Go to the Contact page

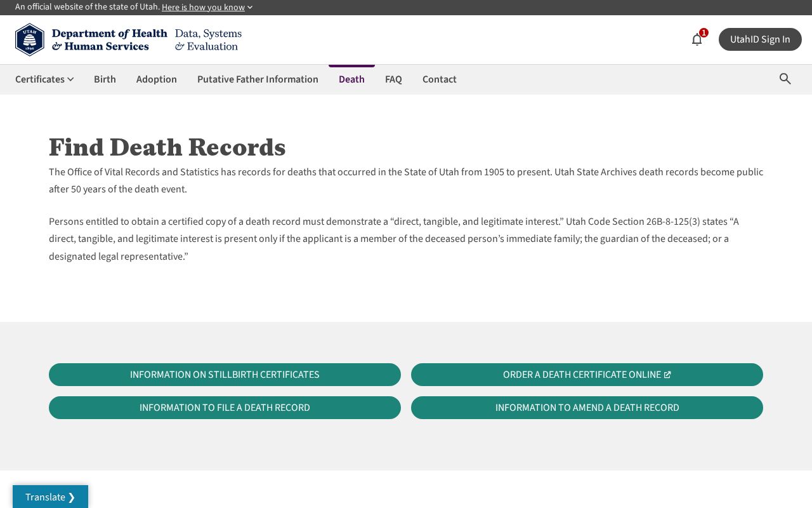(x=440, y=79)
